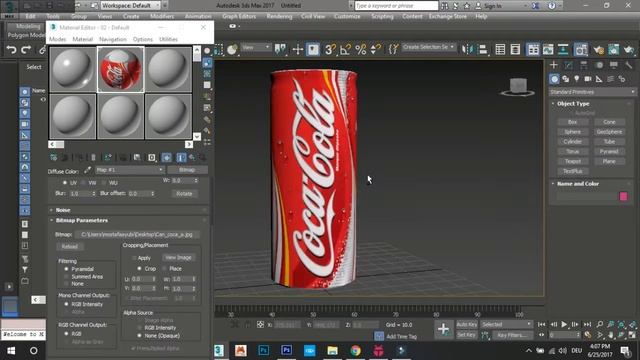
Task: Toggle the Spinner Snap icon
Action: coord(376,49)
